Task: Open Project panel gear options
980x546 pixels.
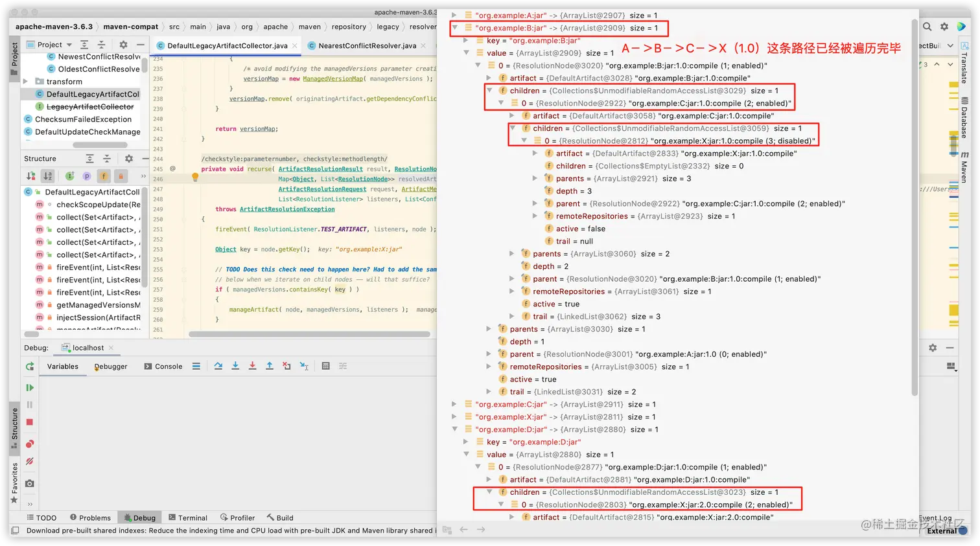Action: (123, 45)
